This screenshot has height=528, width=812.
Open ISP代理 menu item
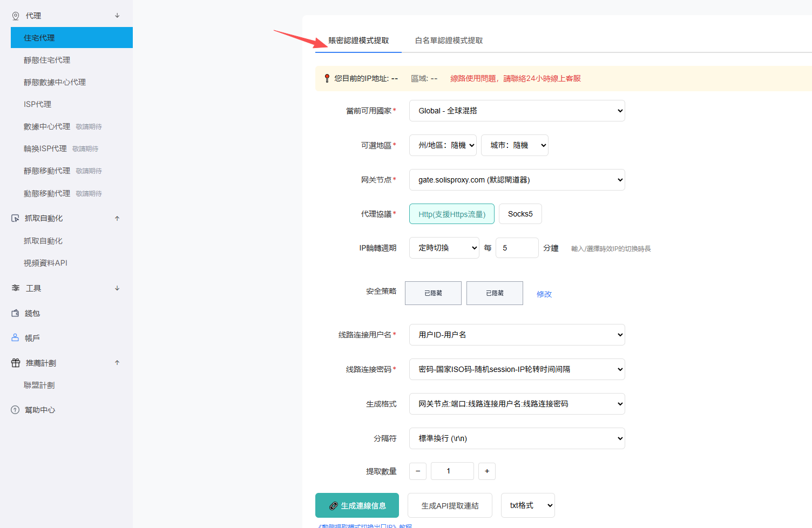37,104
